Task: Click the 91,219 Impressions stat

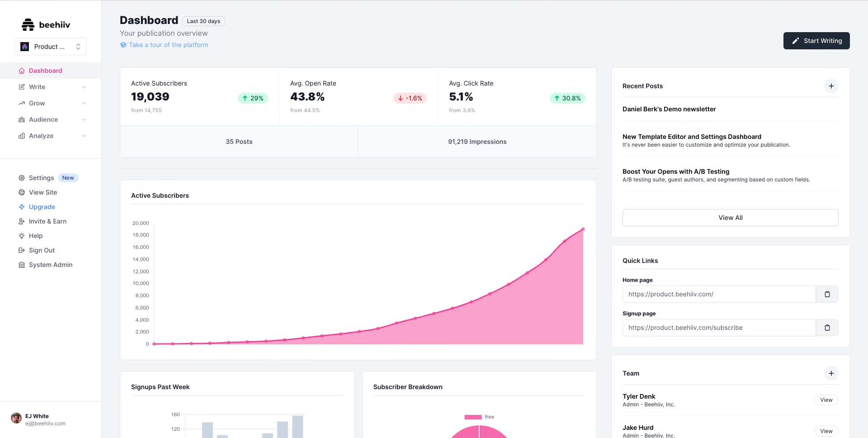Action: click(x=477, y=142)
